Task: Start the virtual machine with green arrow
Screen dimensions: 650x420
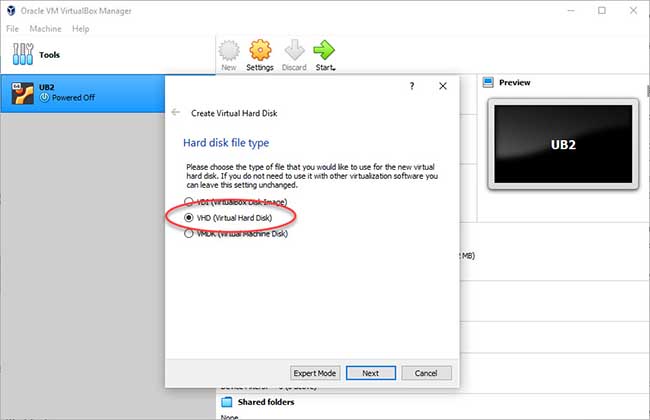Action: [324, 50]
